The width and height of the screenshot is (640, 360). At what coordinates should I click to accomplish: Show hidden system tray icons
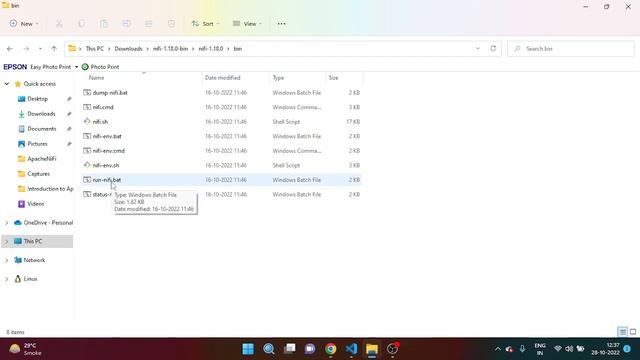(x=498, y=349)
